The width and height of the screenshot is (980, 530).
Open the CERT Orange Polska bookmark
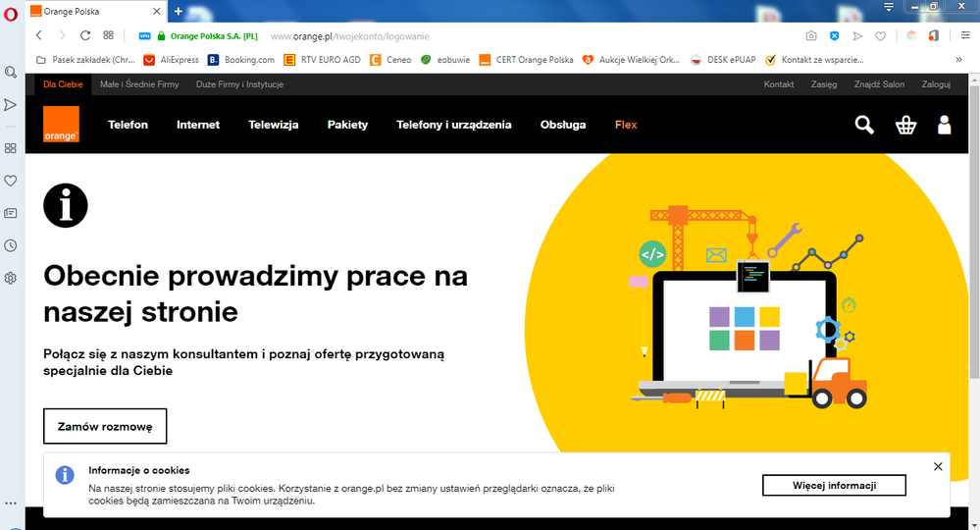coord(526,60)
